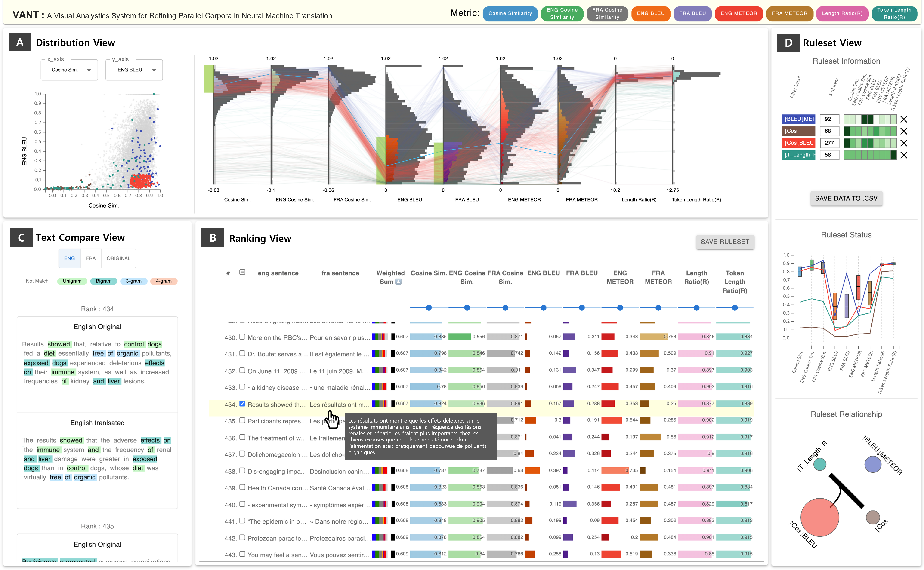Check the checkbox for row 431

coord(242,353)
